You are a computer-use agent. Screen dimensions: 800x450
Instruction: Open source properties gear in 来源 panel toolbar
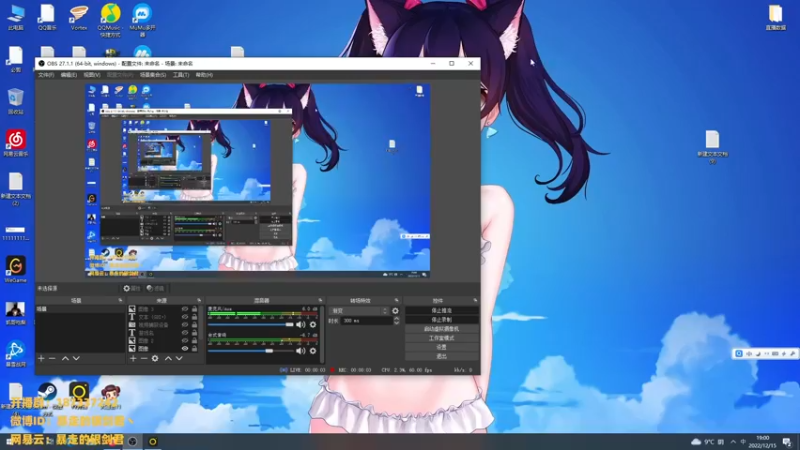(x=155, y=358)
